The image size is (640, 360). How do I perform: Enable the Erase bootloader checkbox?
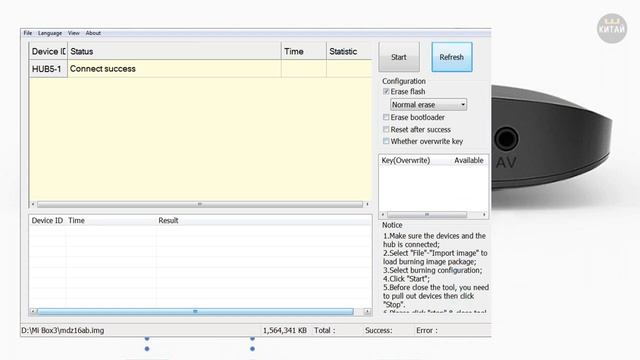(x=386, y=117)
